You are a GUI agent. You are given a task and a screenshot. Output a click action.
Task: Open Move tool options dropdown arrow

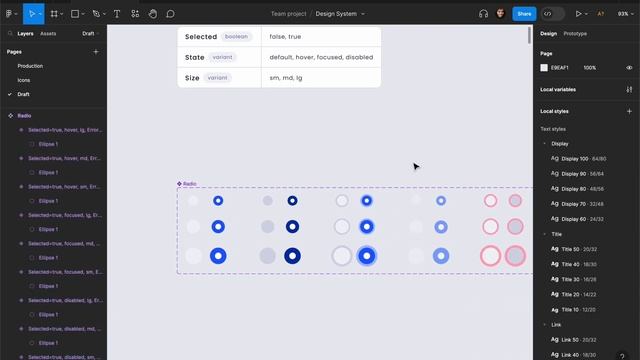click(40, 14)
